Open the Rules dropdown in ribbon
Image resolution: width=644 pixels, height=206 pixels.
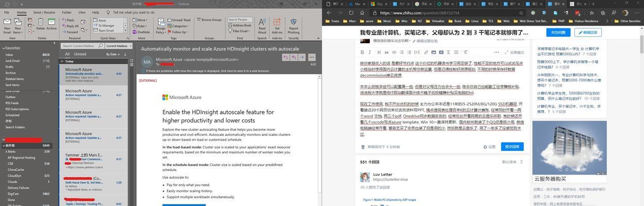141,26
